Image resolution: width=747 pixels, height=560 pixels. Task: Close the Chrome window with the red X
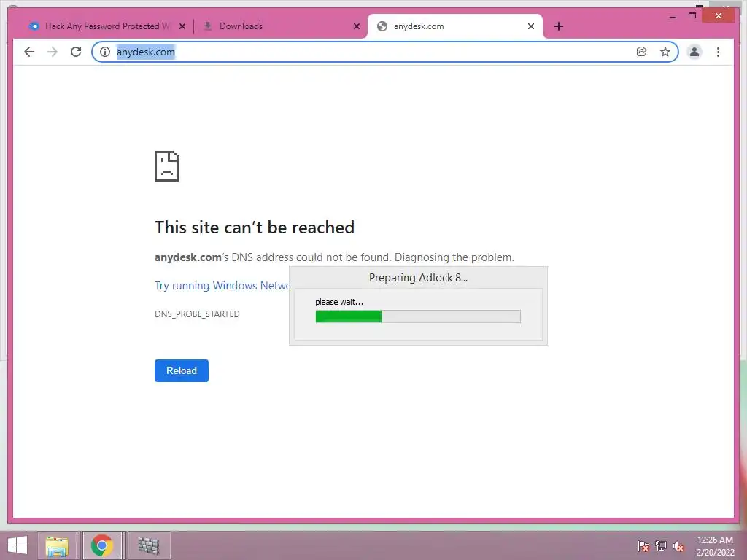click(x=719, y=16)
